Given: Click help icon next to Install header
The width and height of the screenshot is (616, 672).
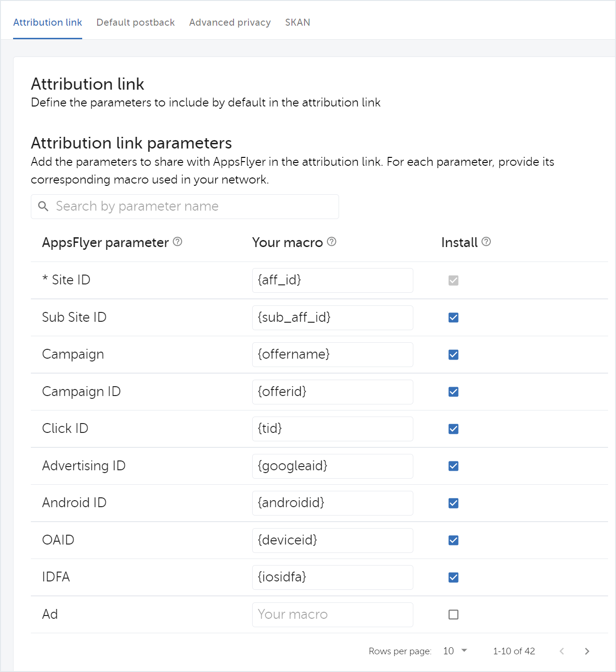Looking at the screenshot, I should click(x=486, y=242).
